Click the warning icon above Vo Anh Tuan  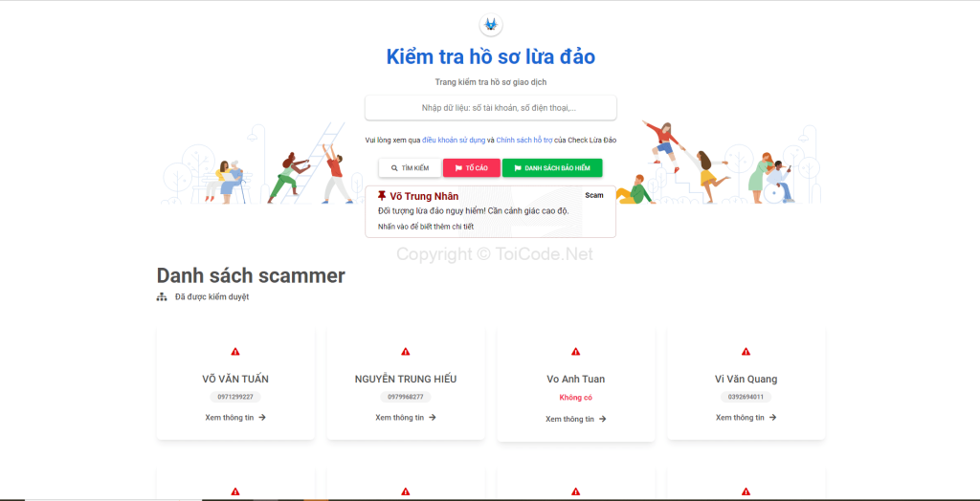(x=575, y=352)
